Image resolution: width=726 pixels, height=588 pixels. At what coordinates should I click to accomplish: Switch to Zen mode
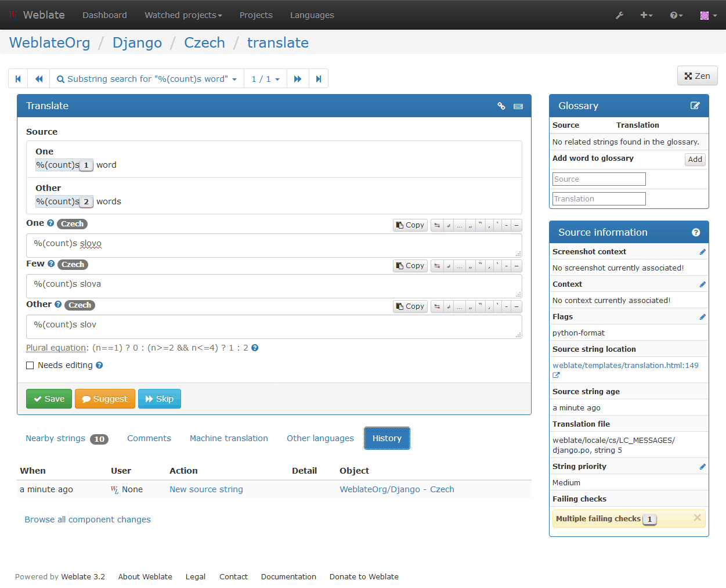697,76
